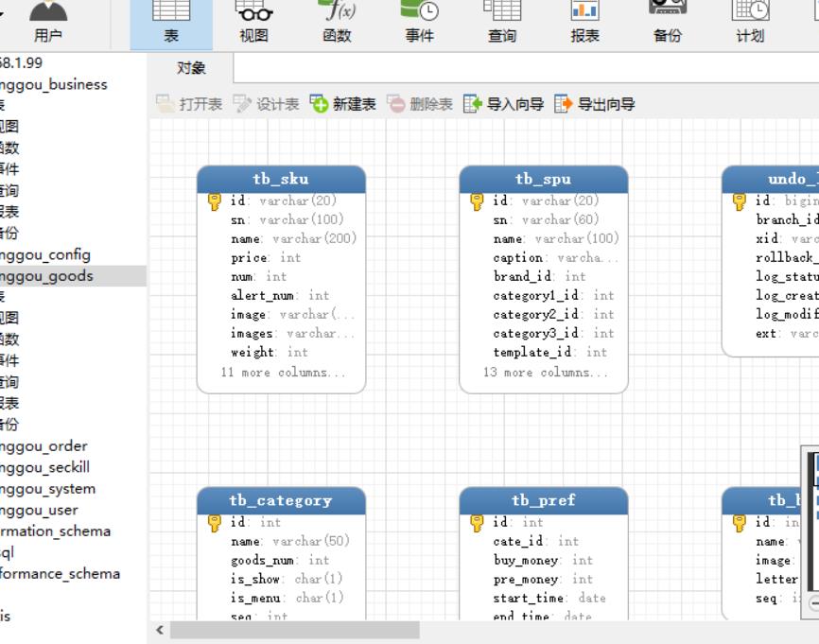Select the nggou_system database
Image resolution: width=819 pixels, height=644 pixels.
click(x=48, y=489)
